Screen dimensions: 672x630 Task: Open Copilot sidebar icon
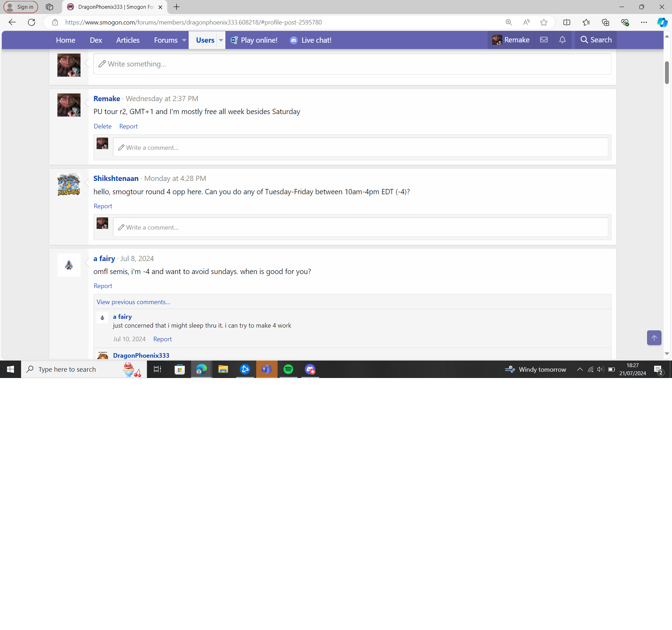coord(662,22)
